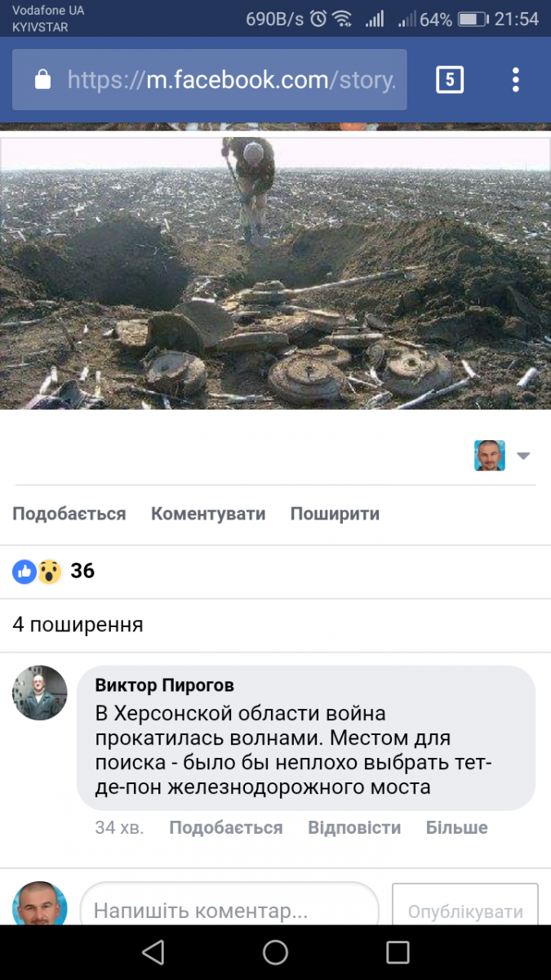Tap the blue like reaction icon

pos(24,572)
